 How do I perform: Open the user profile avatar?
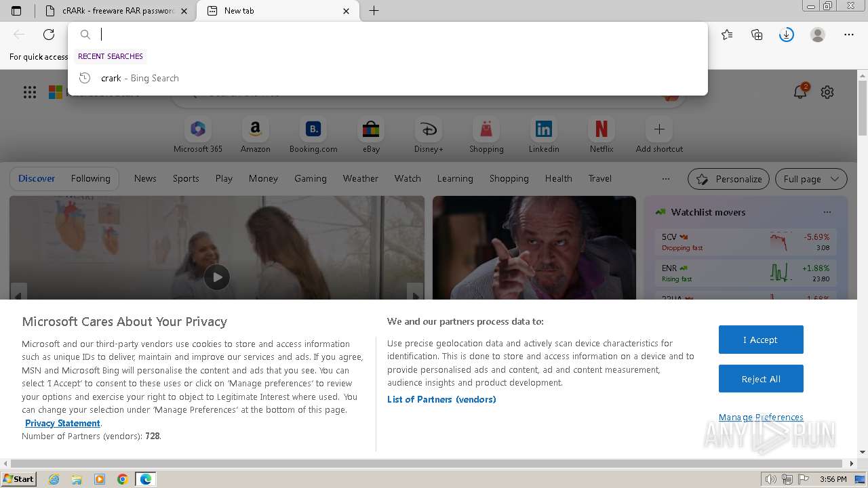click(x=818, y=35)
